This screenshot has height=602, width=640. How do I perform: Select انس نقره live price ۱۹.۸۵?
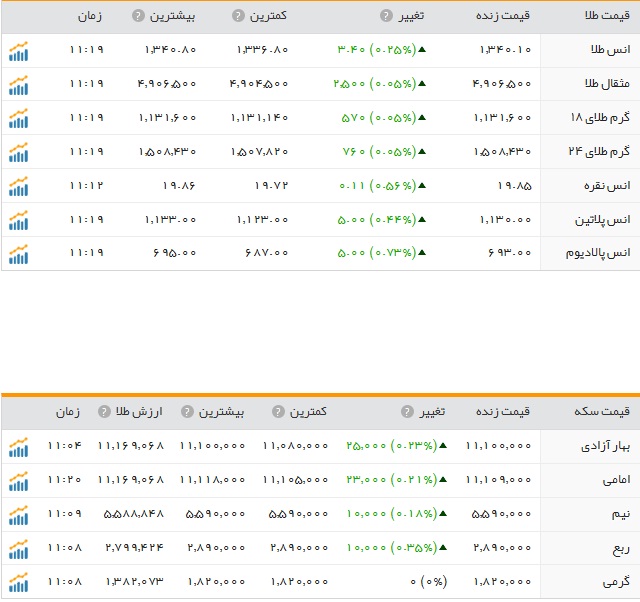tap(514, 186)
